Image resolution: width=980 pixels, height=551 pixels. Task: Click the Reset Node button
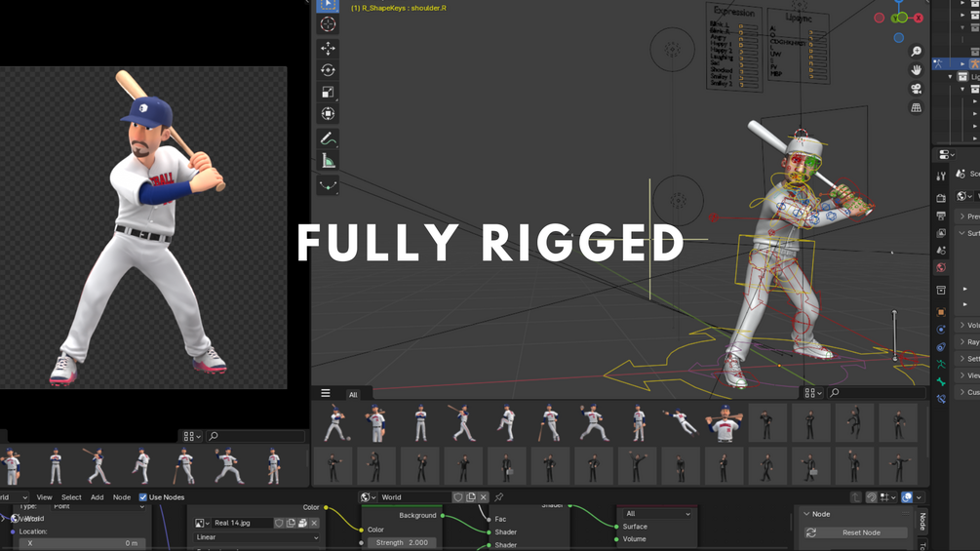click(855, 532)
